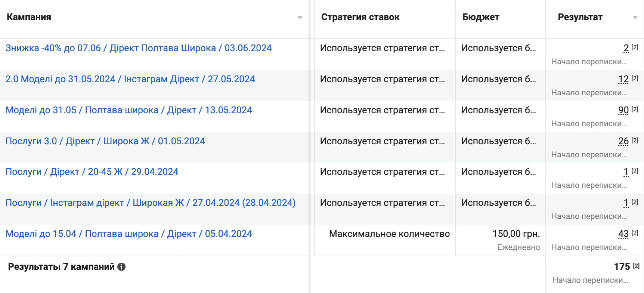The image size is (644, 293).
Task: Click Начало переписки under result 43
Action: pyautogui.click(x=589, y=247)
